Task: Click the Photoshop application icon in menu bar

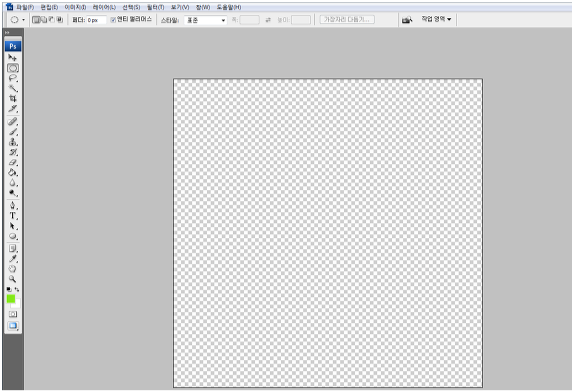Action: tap(10, 7)
